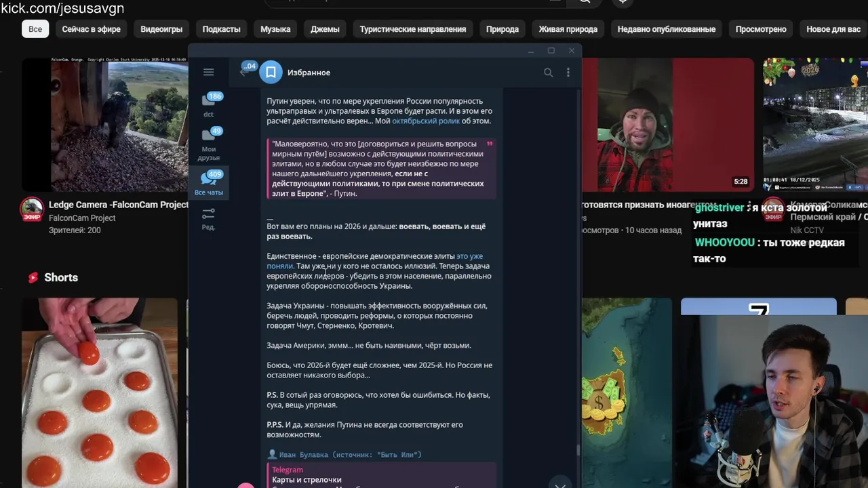Click the Shorts logo icon
The image size is (868, 488).
(x=33, y=277)
